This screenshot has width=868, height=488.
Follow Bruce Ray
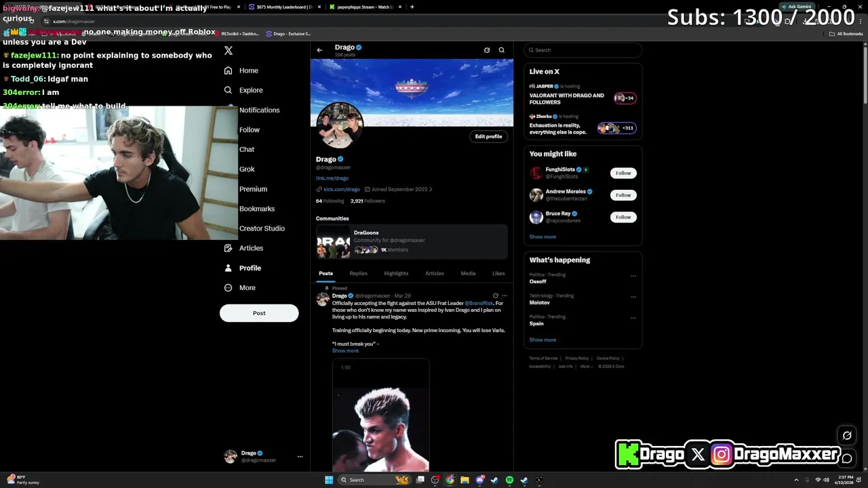pos(623,217)
